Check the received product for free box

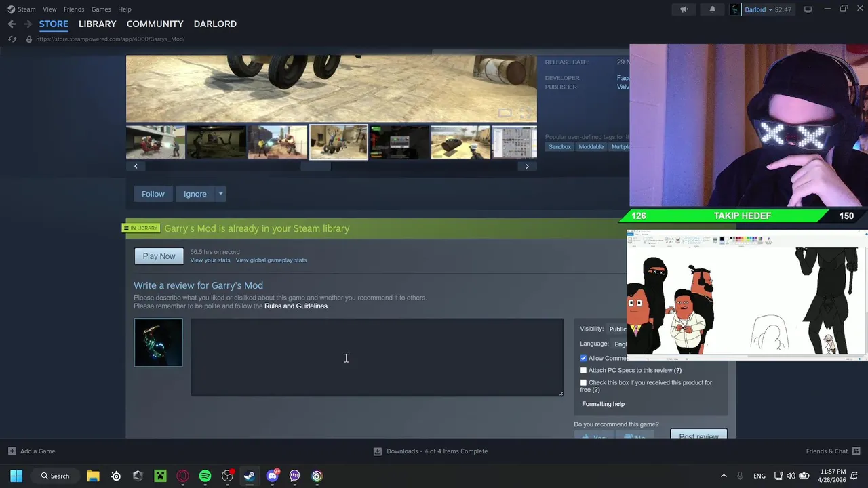[x=583, y=383]
